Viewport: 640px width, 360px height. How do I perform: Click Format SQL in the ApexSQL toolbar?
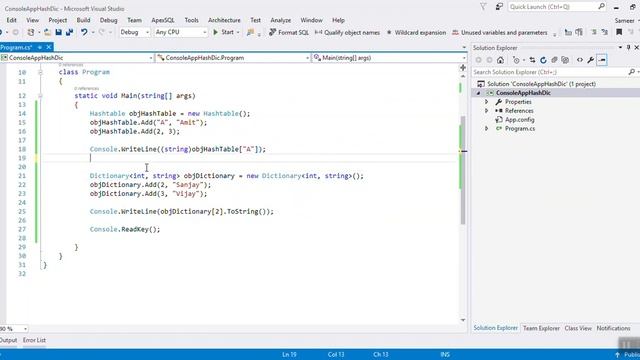[289, 32]
